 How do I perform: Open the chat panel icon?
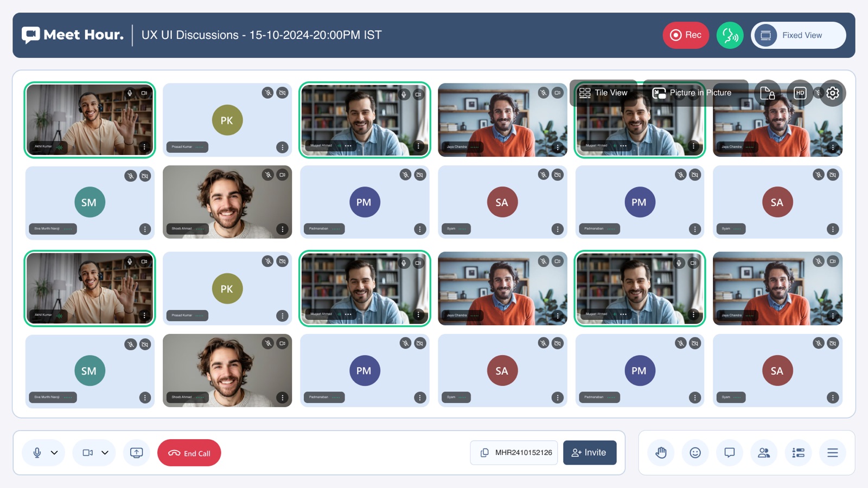pyautogui.click(x=730, y=453)
